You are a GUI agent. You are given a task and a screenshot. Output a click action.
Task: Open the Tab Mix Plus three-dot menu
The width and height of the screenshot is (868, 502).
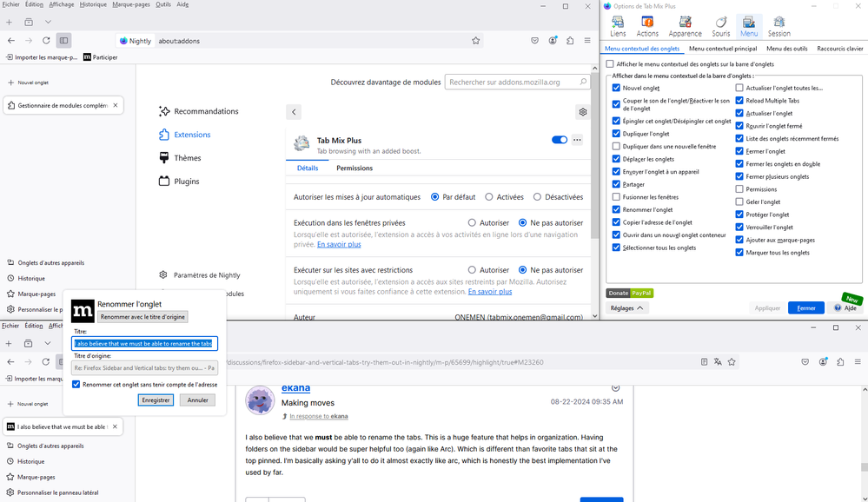(577, 140)
